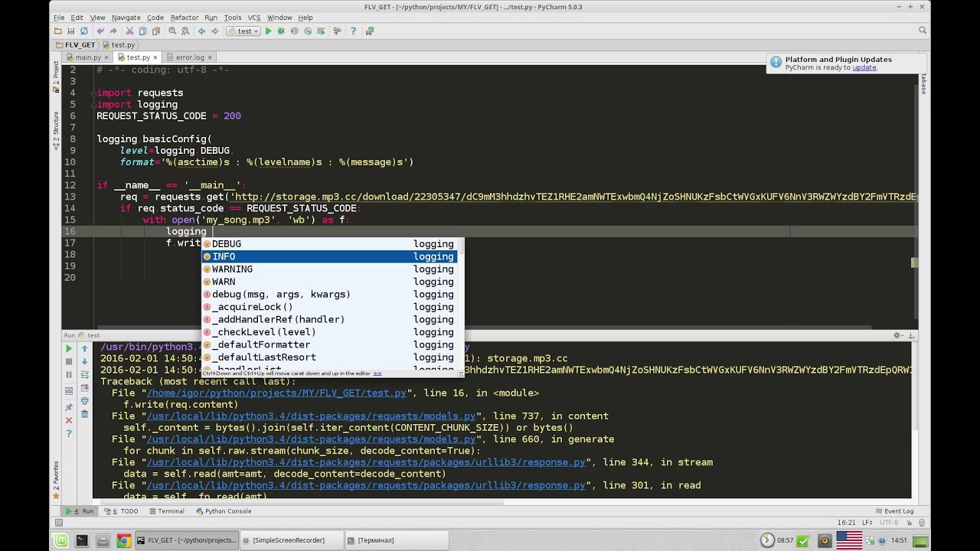Open the Run panel settings gear

coord(897,335)
